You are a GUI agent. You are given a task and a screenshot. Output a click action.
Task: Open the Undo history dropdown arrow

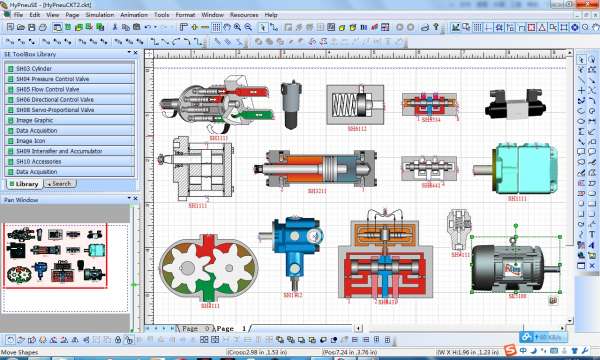[155, 27]
